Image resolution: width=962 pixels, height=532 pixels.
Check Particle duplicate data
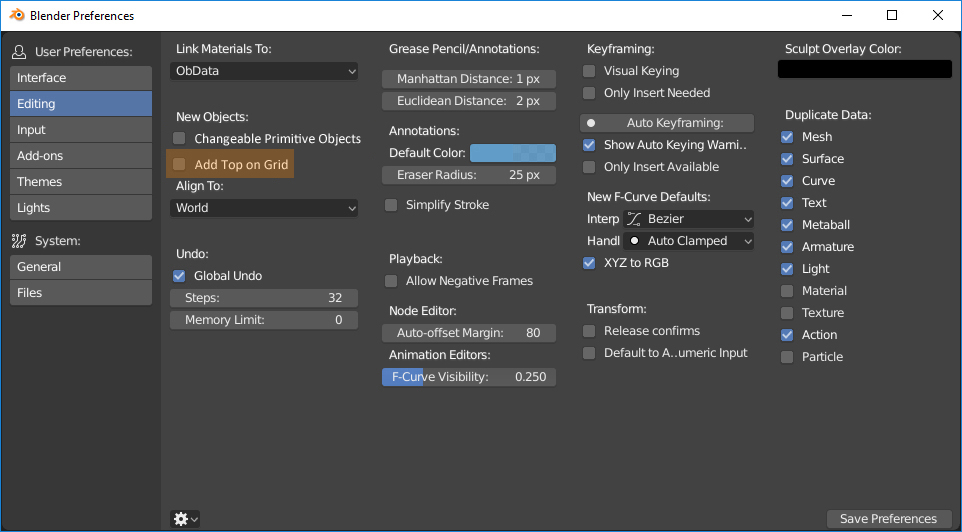click(787, 357)
